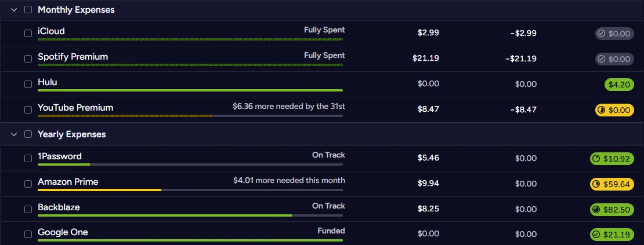The image size is (644, 245).
Task: Click the Spotify Premium category name
Action: tap(73, 57)
